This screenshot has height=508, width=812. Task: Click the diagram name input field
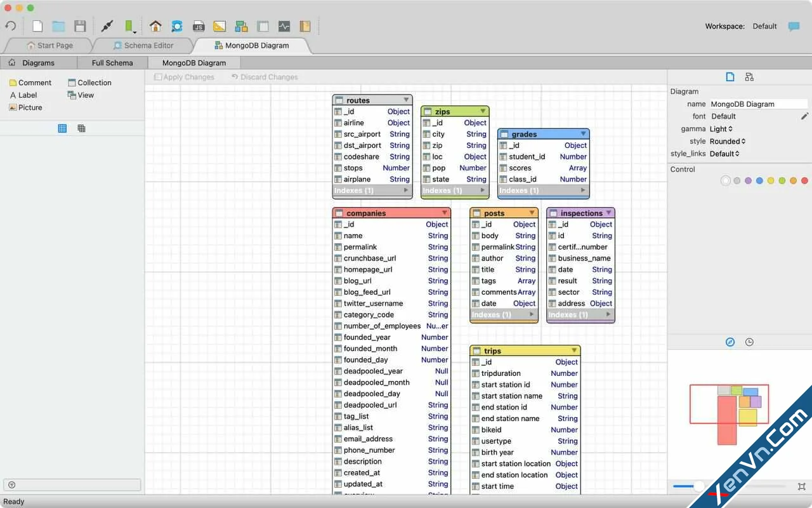point(759,104)
